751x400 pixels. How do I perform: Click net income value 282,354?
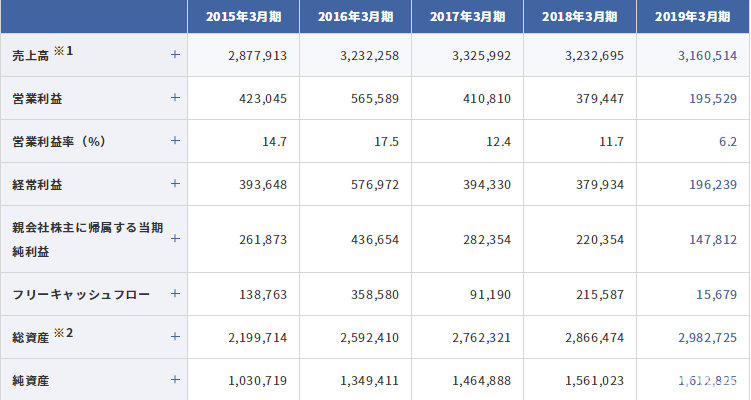(x=487, y=240)
